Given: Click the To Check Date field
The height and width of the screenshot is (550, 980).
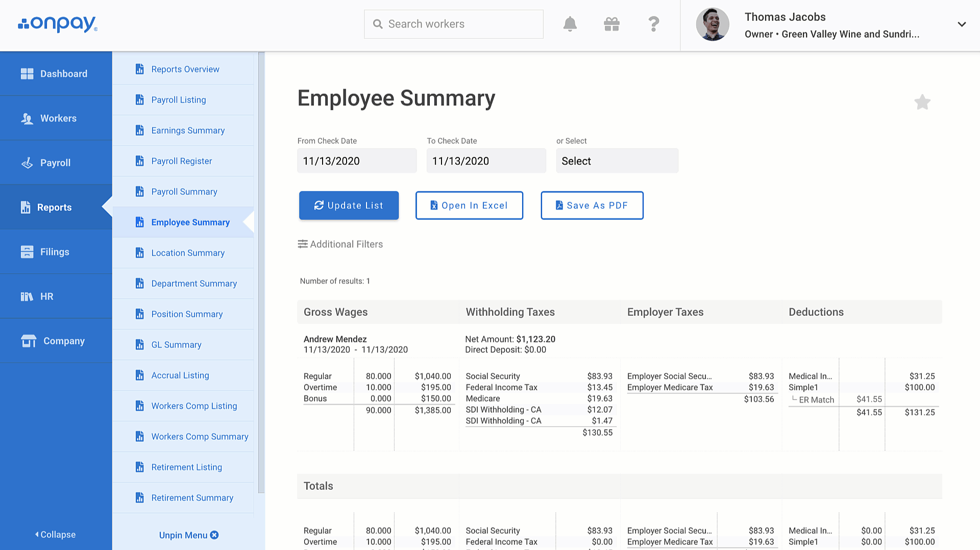Looking at the screenshot, I should (x=486, y=161).
